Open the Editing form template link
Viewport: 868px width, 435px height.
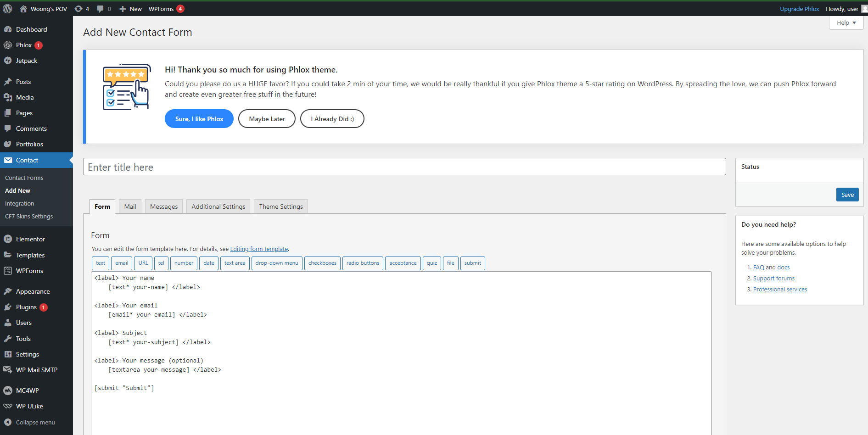tap(259, 249)
